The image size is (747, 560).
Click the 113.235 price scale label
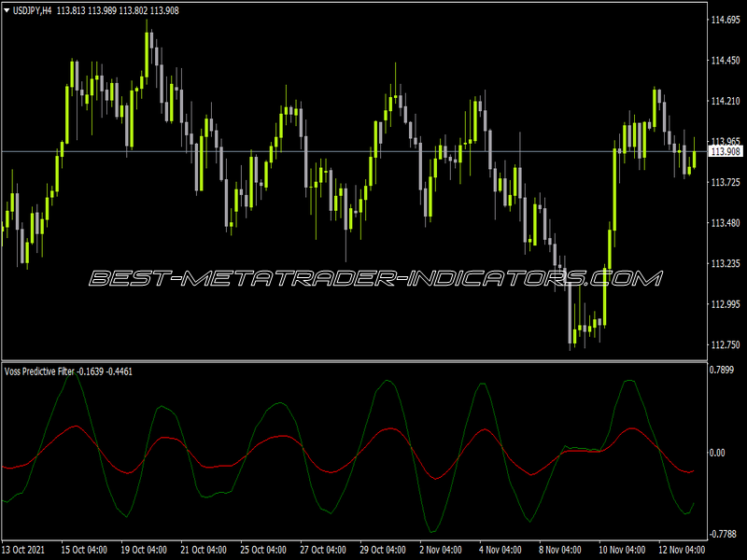tap(726, 264)
